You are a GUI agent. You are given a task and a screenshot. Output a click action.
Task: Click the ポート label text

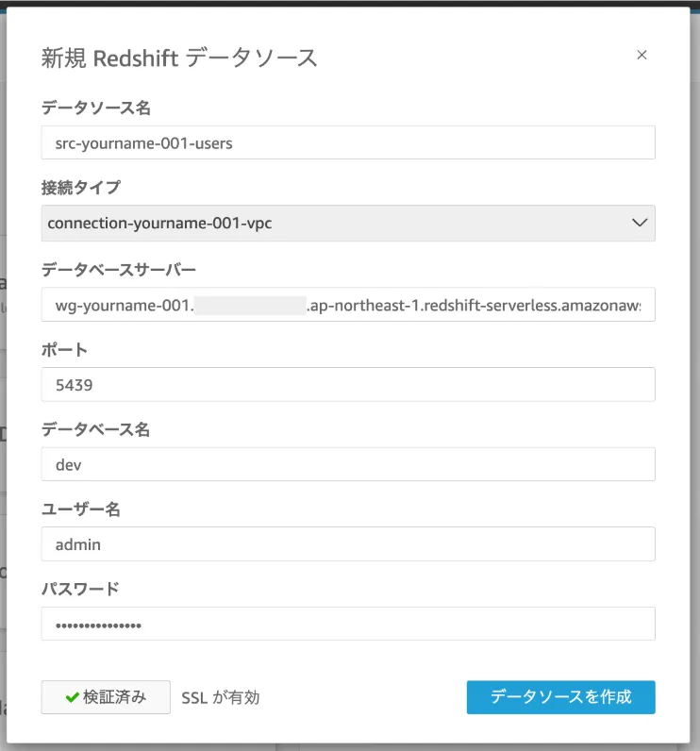(65, 350)
